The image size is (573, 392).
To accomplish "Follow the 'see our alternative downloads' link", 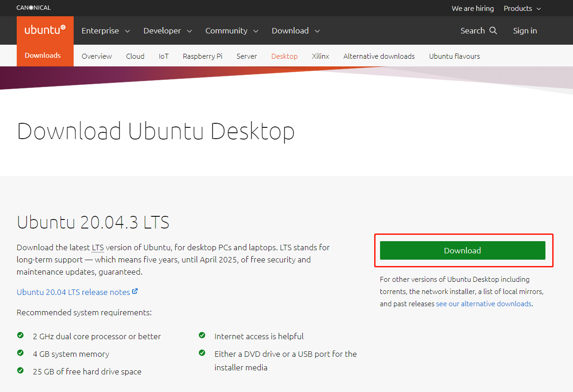I will click(x=484, y=303).
